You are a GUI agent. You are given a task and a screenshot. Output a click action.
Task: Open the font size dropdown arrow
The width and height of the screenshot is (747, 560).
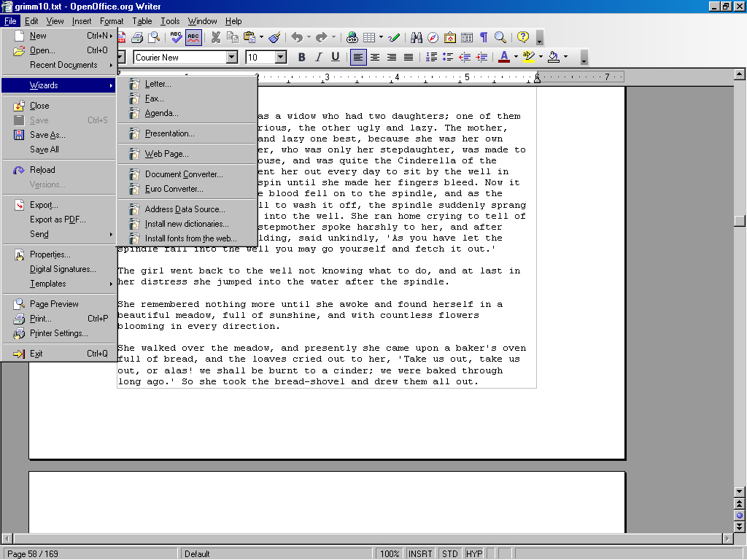coord(281,57)
